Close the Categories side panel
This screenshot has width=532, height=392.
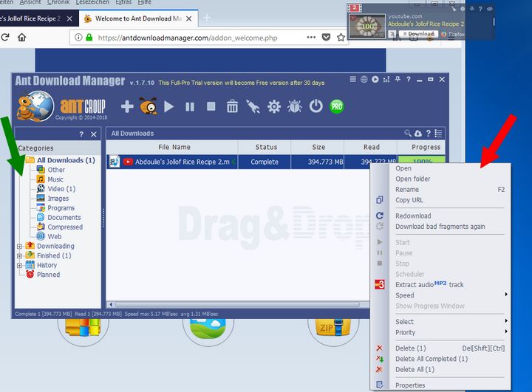pos(94,134)
